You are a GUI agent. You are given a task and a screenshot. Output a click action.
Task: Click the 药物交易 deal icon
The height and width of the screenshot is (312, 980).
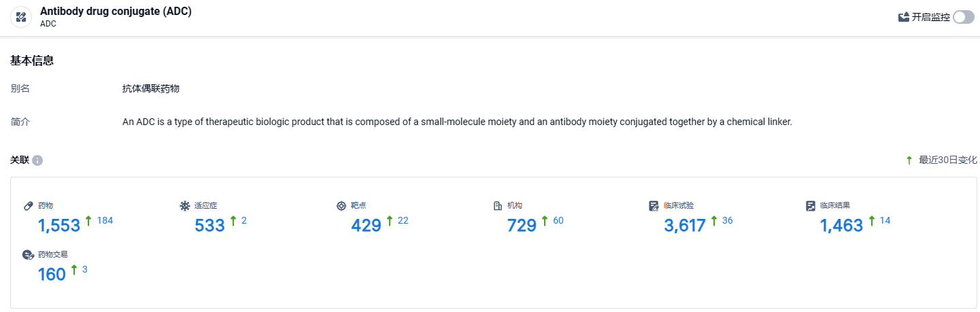tap(28, 254)
